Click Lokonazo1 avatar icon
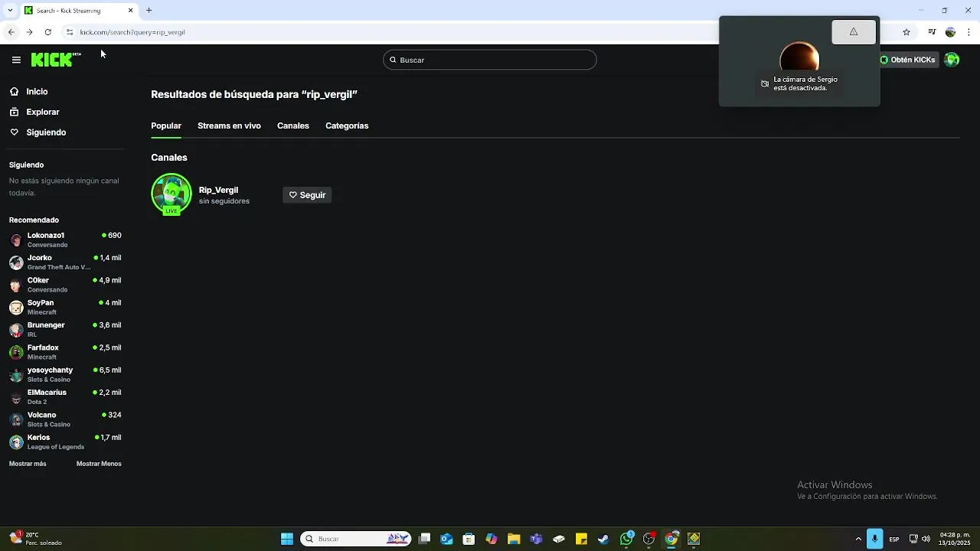The height and width of the screenshot is (551, 980). (x=16, y=240)
